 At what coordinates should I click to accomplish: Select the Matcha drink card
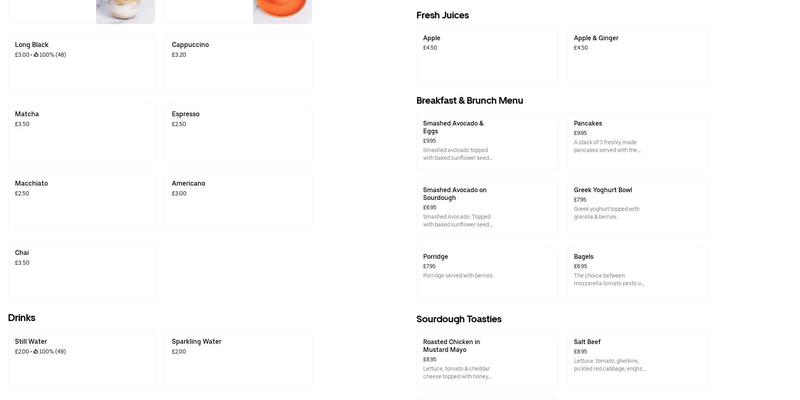pos(81,133)
